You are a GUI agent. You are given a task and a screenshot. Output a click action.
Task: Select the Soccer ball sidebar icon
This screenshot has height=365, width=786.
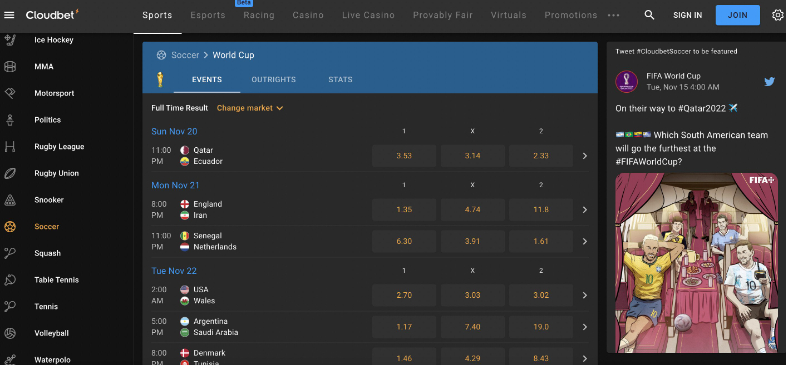tap(10, 227)
